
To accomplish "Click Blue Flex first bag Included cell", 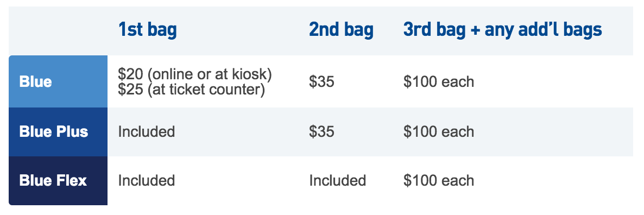I will (147, 181).
